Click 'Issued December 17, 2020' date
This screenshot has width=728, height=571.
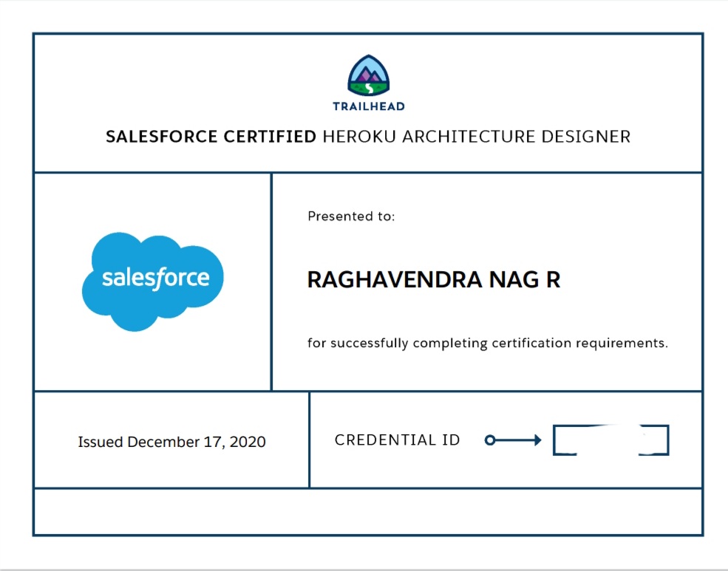click(x=171, y=442)
